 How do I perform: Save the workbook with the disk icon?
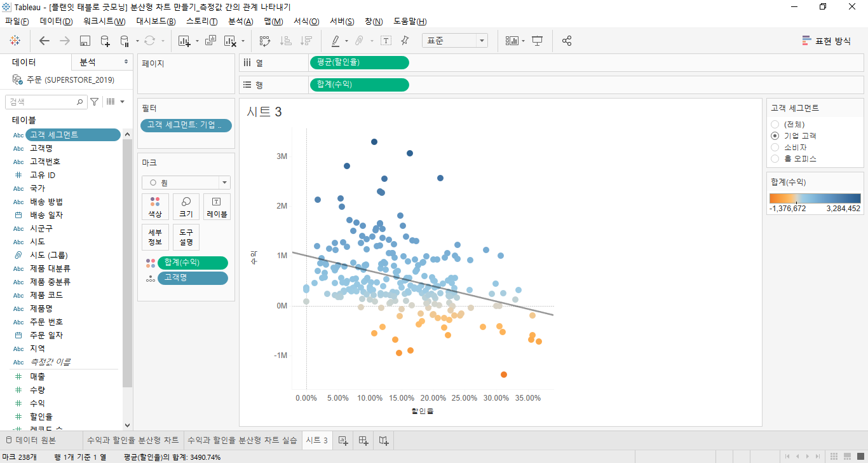coord(85,41)
